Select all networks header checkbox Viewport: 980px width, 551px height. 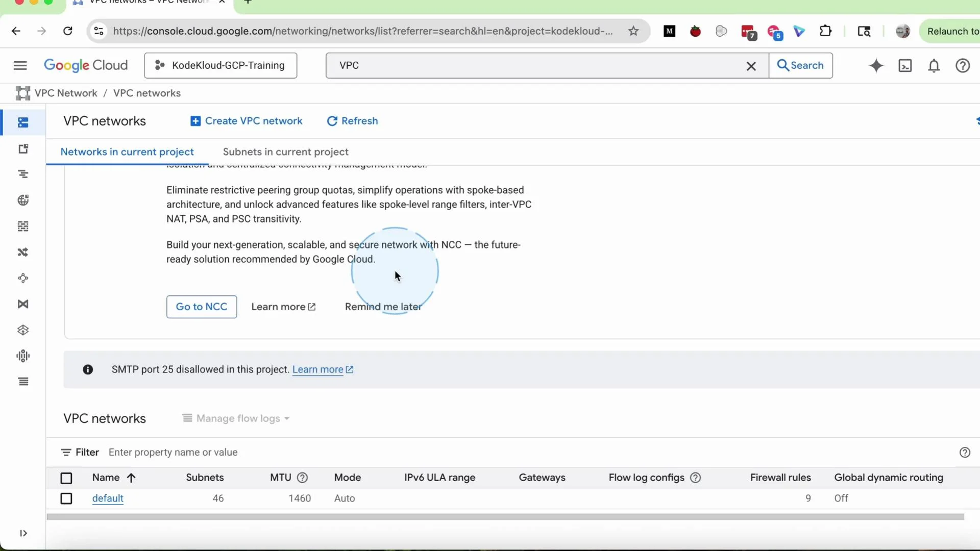click(x=66, y=478)
